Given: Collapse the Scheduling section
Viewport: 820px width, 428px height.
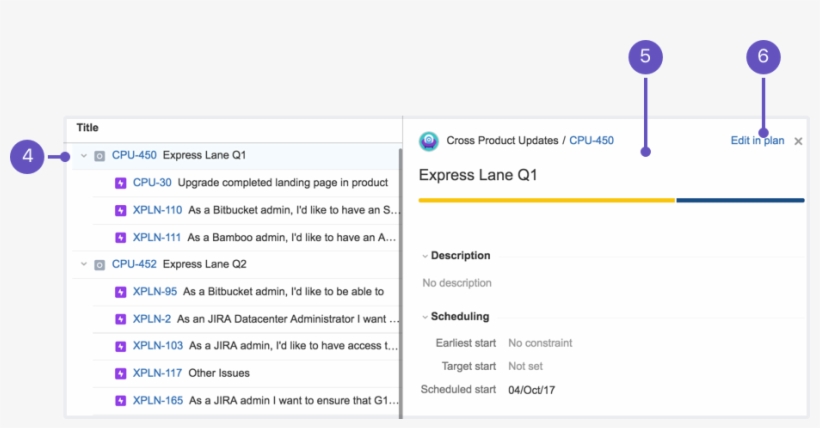Looking at the screenshot, I should 425,317.
